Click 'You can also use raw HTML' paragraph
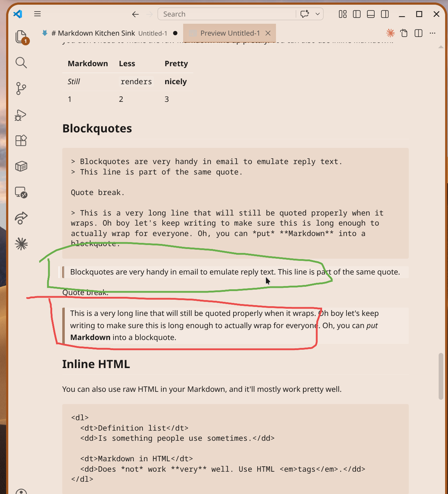 [x=202, y=389]
